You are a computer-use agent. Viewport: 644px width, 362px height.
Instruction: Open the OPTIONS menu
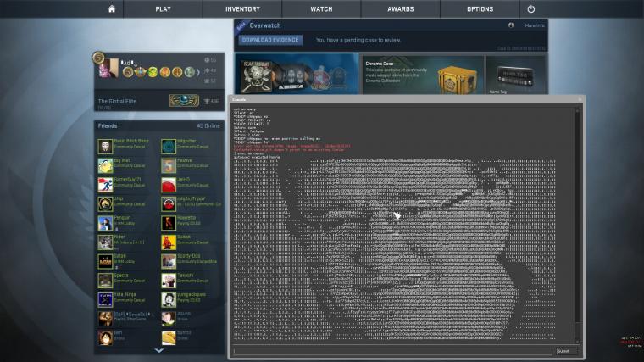(480, 8)
